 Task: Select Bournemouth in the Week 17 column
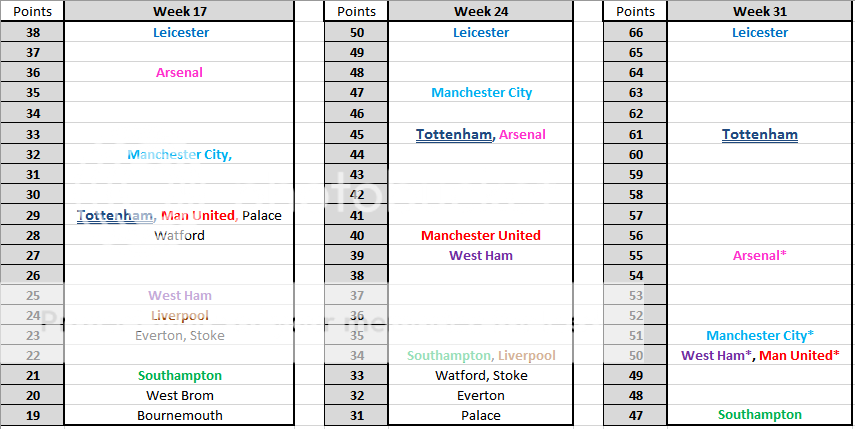point(180,415)
